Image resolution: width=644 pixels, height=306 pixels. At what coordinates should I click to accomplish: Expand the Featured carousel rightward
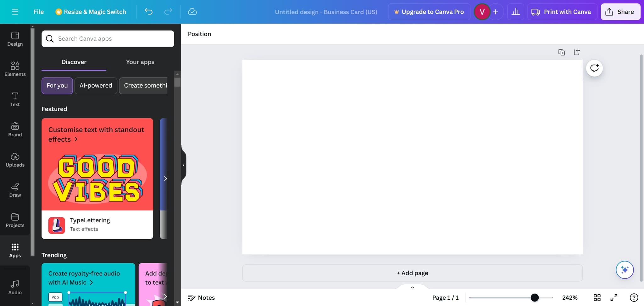pos(166,178)
